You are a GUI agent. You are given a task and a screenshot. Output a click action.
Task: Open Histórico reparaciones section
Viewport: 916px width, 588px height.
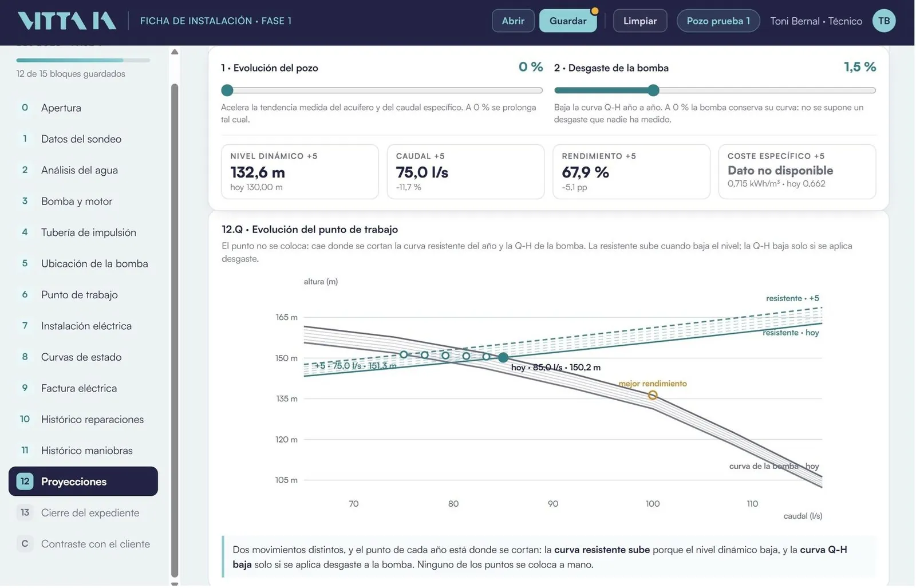83,419
